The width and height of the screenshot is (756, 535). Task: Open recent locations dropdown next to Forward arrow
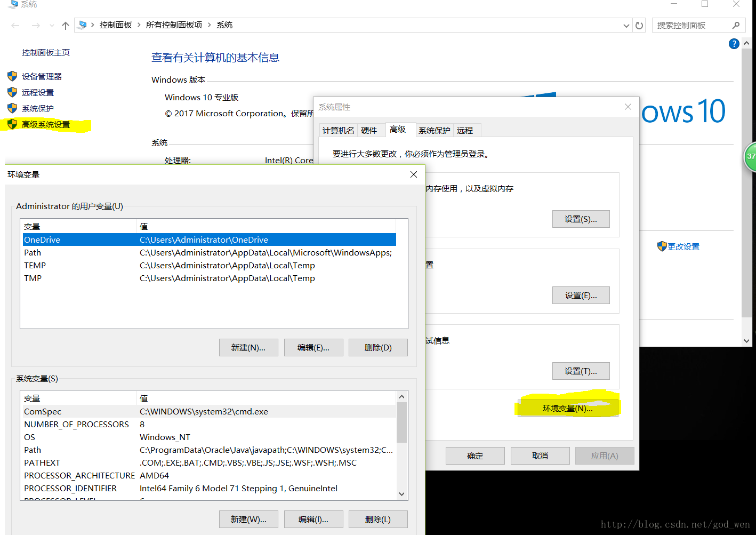click(x=52, y=26)
